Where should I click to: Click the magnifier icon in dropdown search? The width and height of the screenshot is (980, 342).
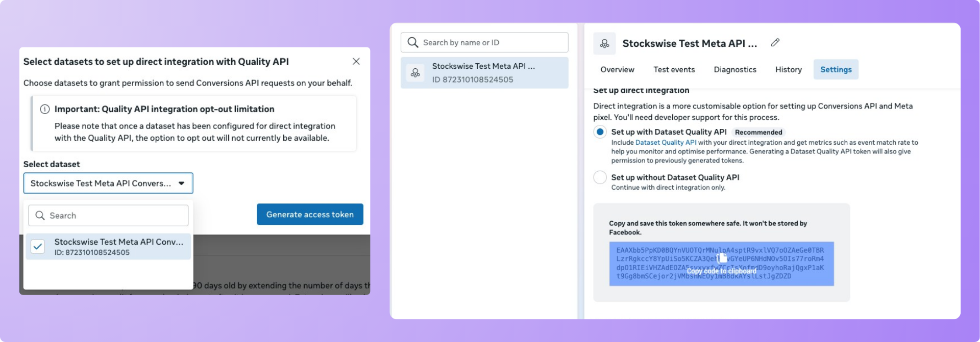coord(40,216)
